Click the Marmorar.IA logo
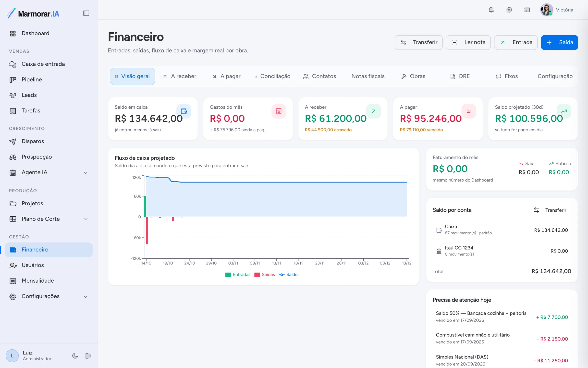Image resolution: width=588 pixels, height=368 pixels. coord(33,13)
